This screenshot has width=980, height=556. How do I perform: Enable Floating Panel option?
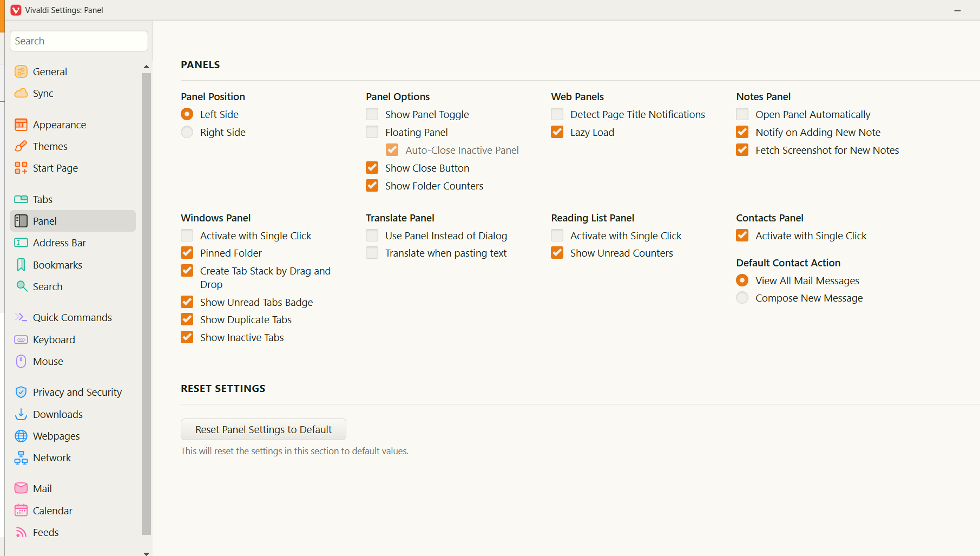point(372,132)
